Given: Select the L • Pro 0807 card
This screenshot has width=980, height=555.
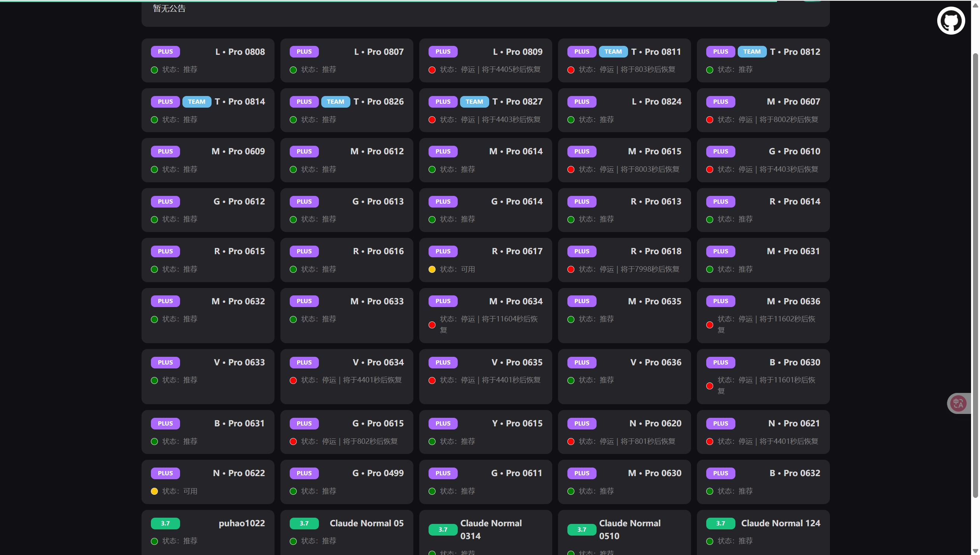Looking at the screenshot, I should click(x=346, y=60).
